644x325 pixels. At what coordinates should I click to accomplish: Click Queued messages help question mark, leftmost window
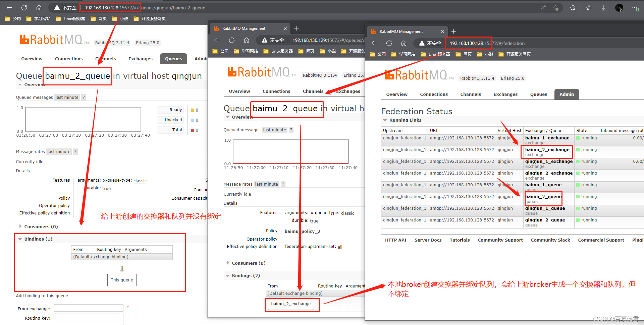[x=84, y=97]
